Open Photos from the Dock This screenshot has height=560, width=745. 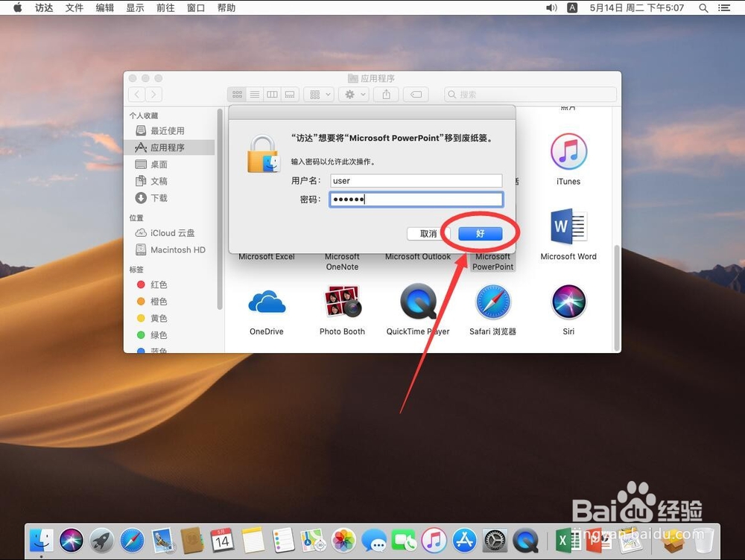pyautogui.click(x=343, y=540)
